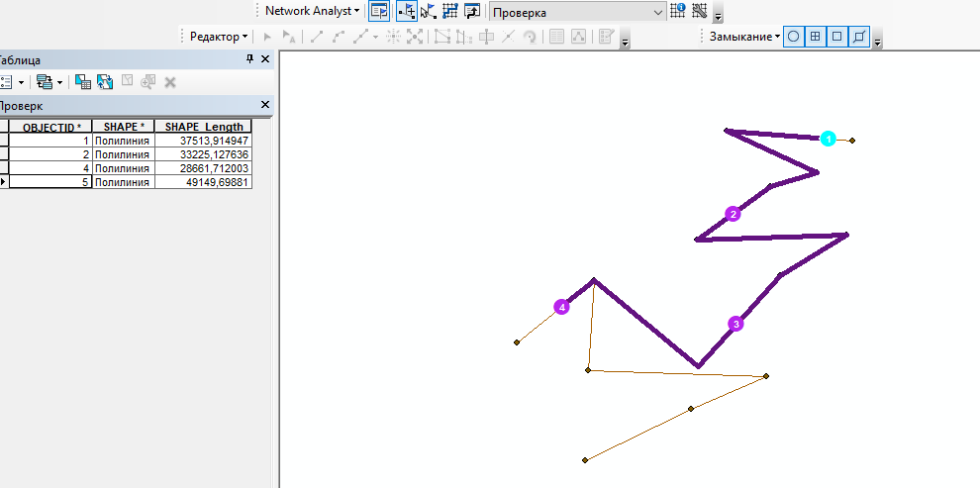Click the Select By Attributes icon

[83, 81]
